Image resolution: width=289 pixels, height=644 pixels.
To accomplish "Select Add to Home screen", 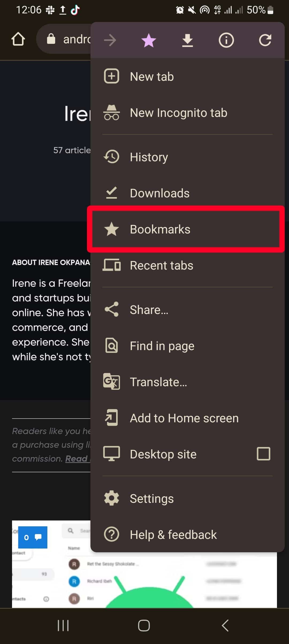I will click(x=187, y=418).
